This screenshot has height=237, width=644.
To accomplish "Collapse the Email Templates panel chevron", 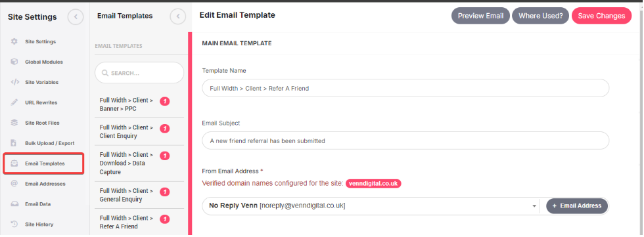I will [178, 16].
